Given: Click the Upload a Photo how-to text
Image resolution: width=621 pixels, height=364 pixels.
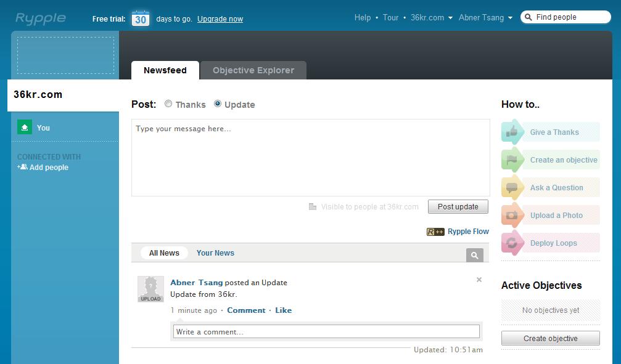Looking at the screenshot, I should coord(556,215).
